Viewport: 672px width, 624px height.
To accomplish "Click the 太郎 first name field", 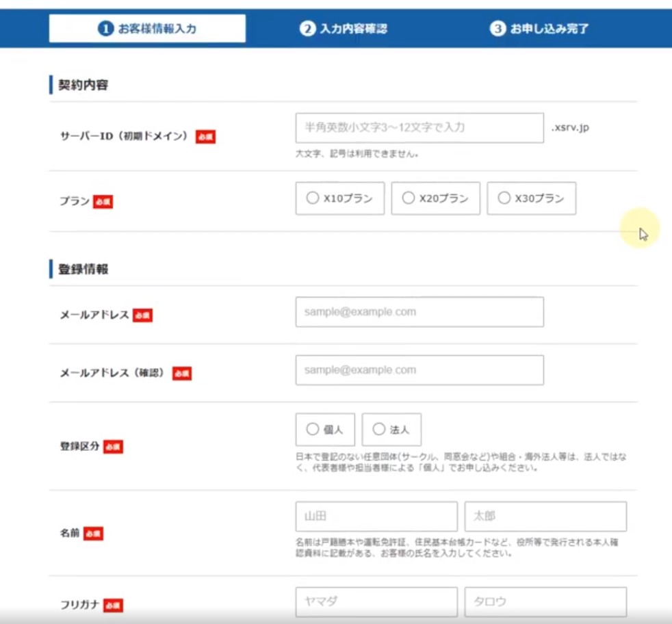I will [545, 517].
